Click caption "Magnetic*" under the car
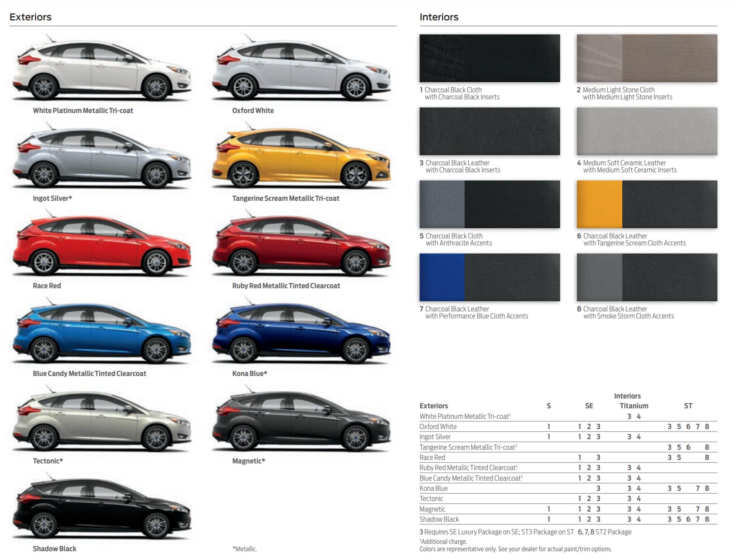The width and height of the screenshot is (735, 560). click(x=249, y=461)
